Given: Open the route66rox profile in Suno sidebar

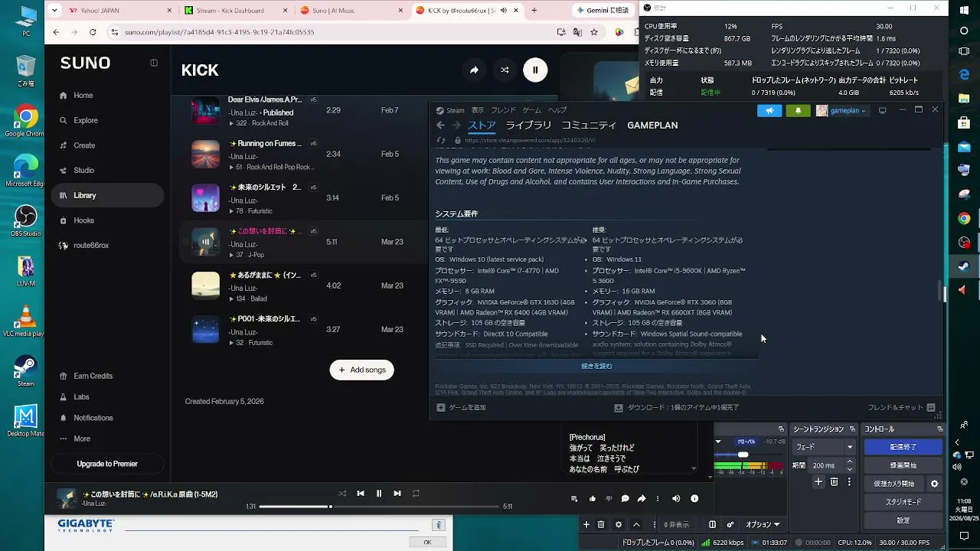Looking at the screenshot, I should (x=107, y=246).
